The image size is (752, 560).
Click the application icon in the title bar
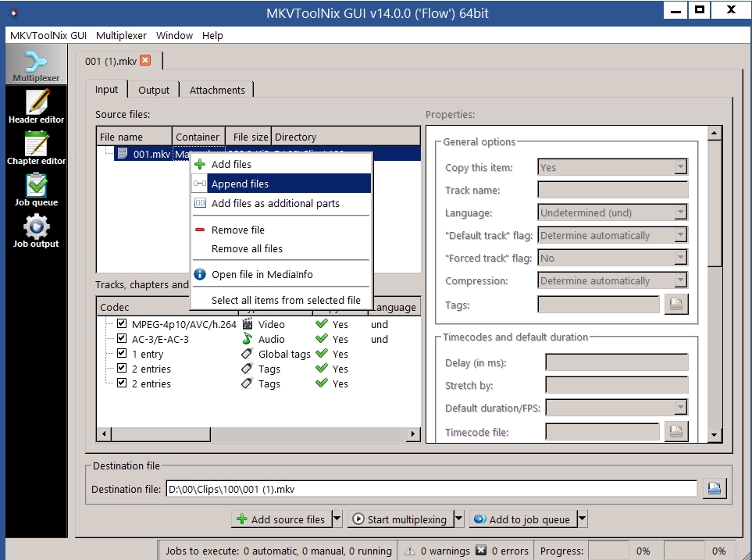(x=14, y=13)
